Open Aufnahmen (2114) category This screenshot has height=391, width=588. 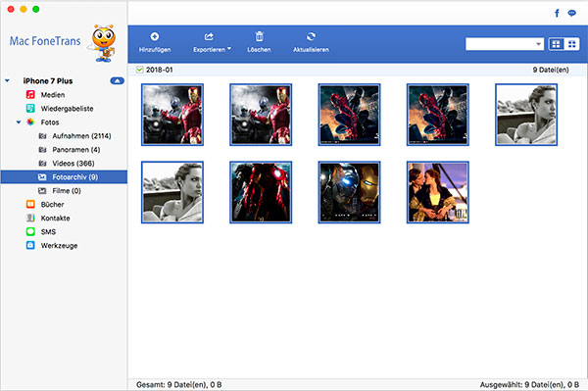[81, 135]
